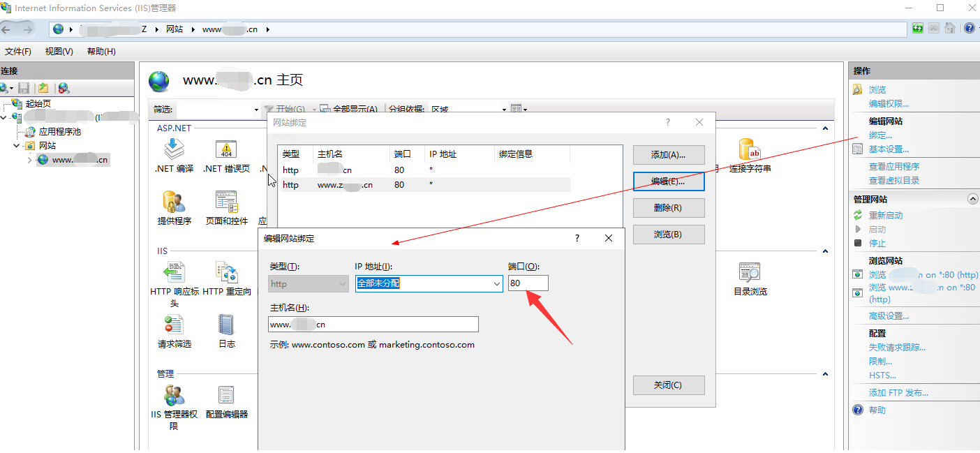This screenshot has height=453, width=980.
Task: Select 应用程序池 in the connections tree
Action: [x=59, y=131]
